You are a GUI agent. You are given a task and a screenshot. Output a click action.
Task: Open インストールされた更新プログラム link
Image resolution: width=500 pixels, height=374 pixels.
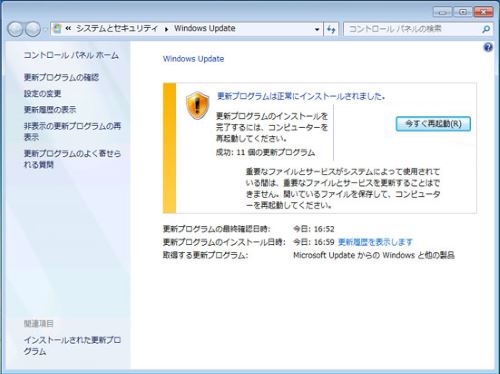pos(72,346)
